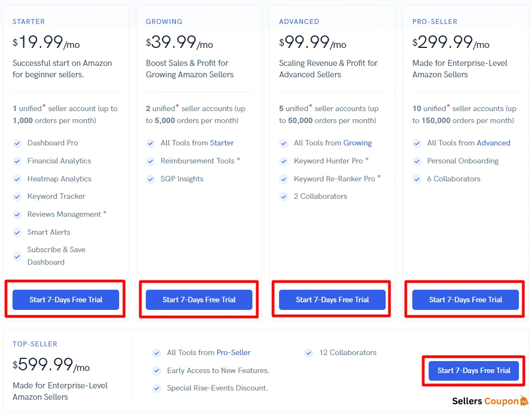Image resolution: width=532 pixels, height=415 pixels.
Task: Open the Starter link in Growing plan
Action: (x=222, y=143)
